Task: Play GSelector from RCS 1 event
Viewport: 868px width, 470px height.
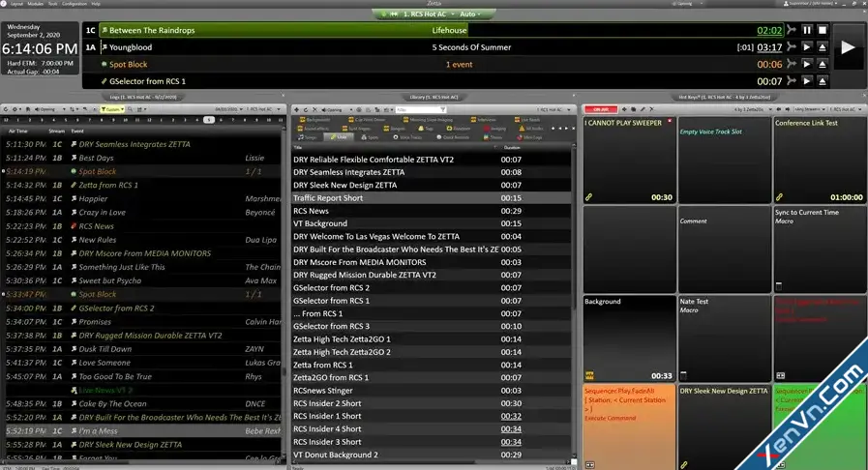Action: (807, 81)
